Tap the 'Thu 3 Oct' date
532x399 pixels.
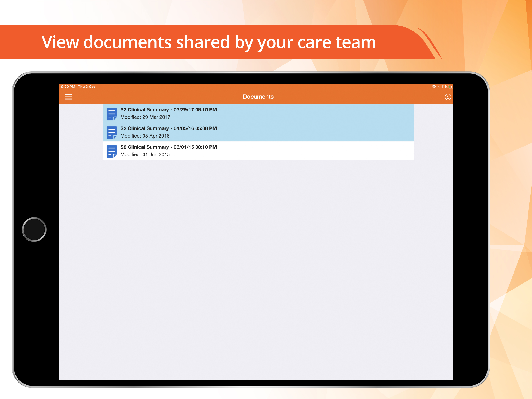(87, 87)
